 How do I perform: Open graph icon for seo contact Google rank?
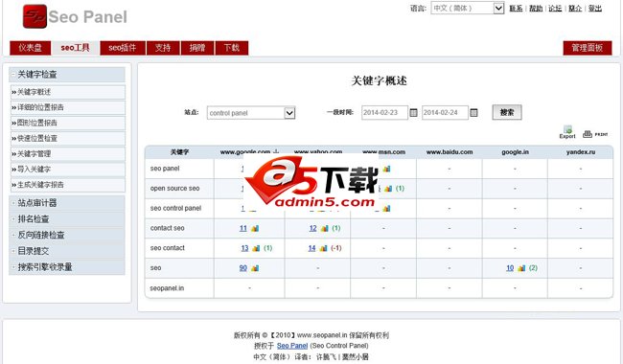click(256, 248)
